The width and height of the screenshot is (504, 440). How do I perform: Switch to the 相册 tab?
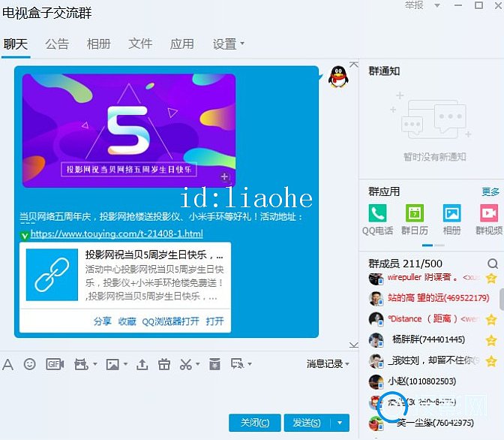pyautogui.click(x=99, y=44)
